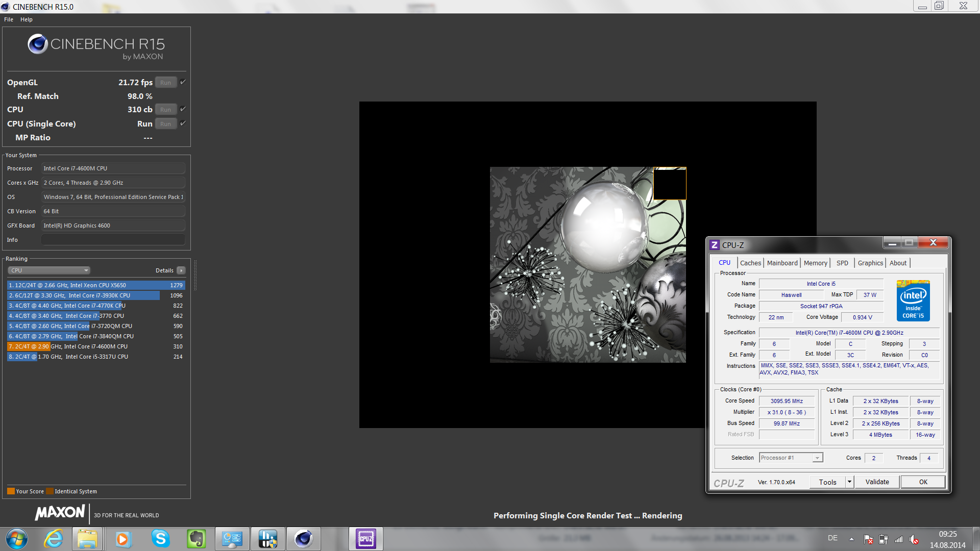Toggle the CPU test checkbox
The image size is (980, 551).
tap(183, 109)
